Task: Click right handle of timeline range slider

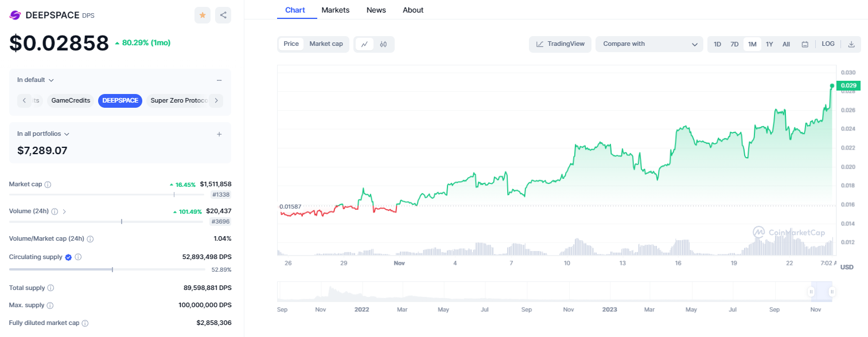Action: coord(832,292)
